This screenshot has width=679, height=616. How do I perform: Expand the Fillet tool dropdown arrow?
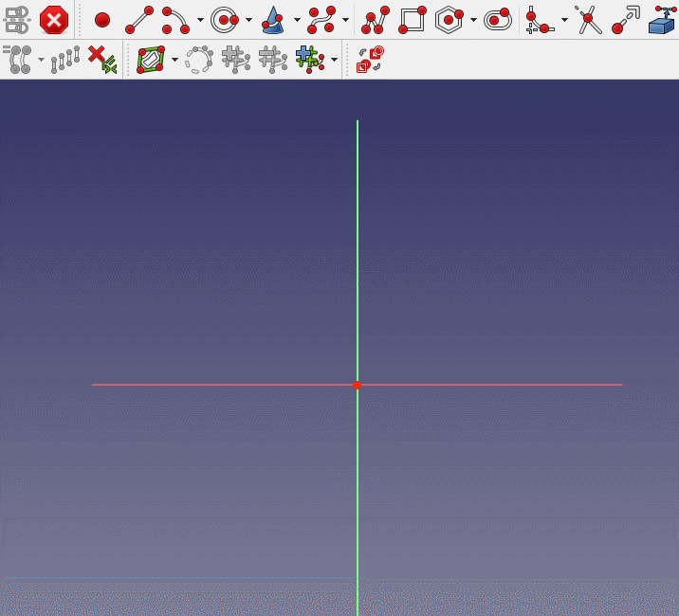coord(564,20)
